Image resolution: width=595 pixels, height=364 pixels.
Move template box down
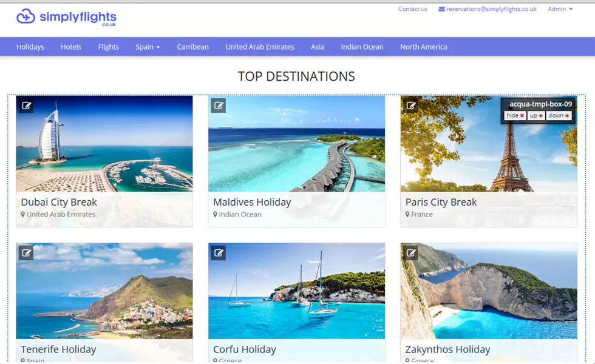point(559,115)
